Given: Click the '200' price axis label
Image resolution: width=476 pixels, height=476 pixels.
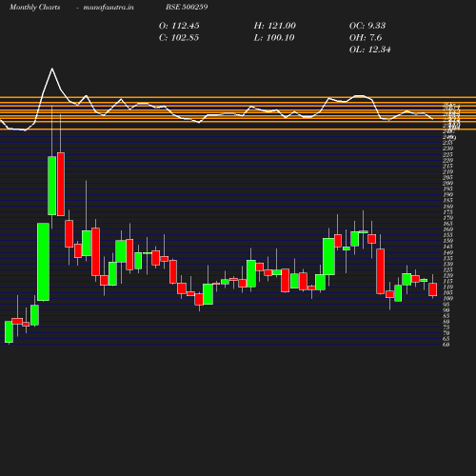Looking at the screenshot, I should (447, 183).
